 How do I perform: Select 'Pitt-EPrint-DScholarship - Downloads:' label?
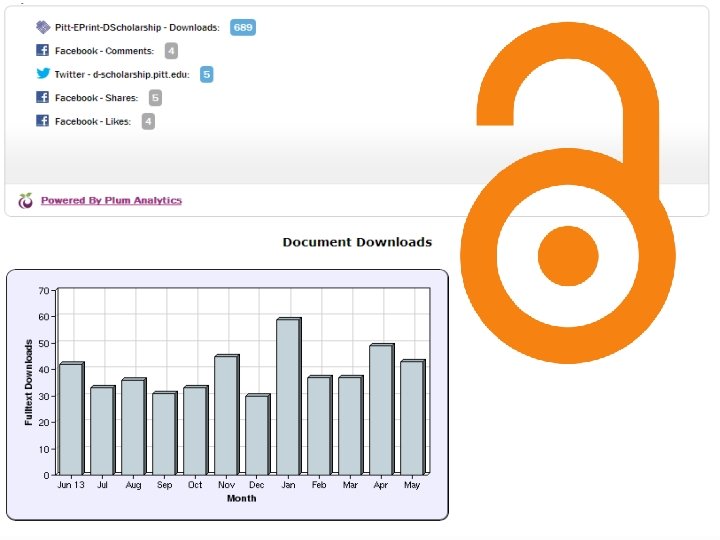click(x=137, y=28)
